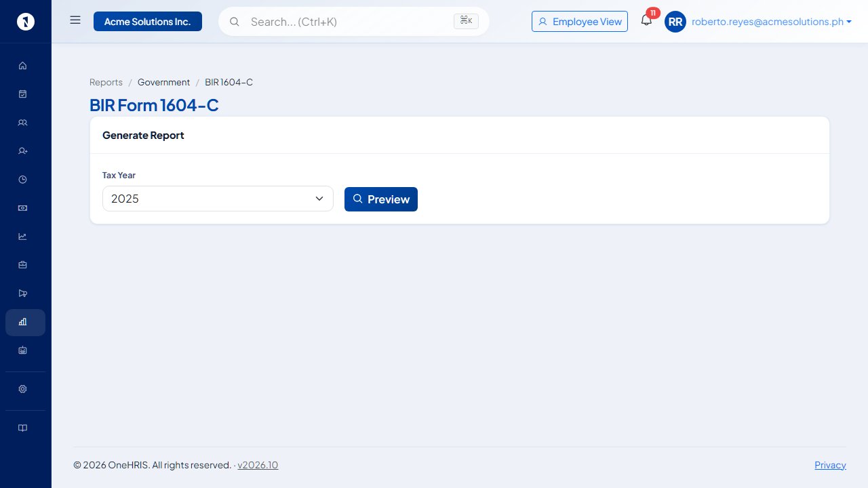The height and width of the screenshot is (488, 868).
Task: Click the Tax Year field label
Action: pos(119,175)
